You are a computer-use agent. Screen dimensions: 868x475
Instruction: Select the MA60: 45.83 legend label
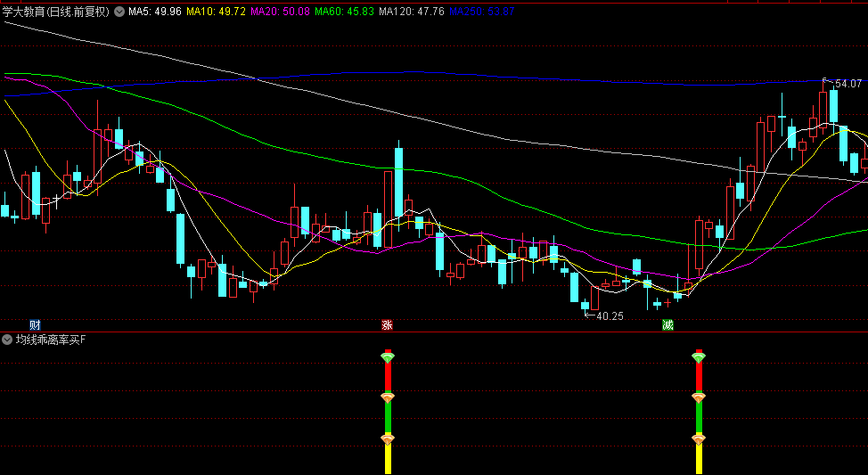[x=344, y=11]
